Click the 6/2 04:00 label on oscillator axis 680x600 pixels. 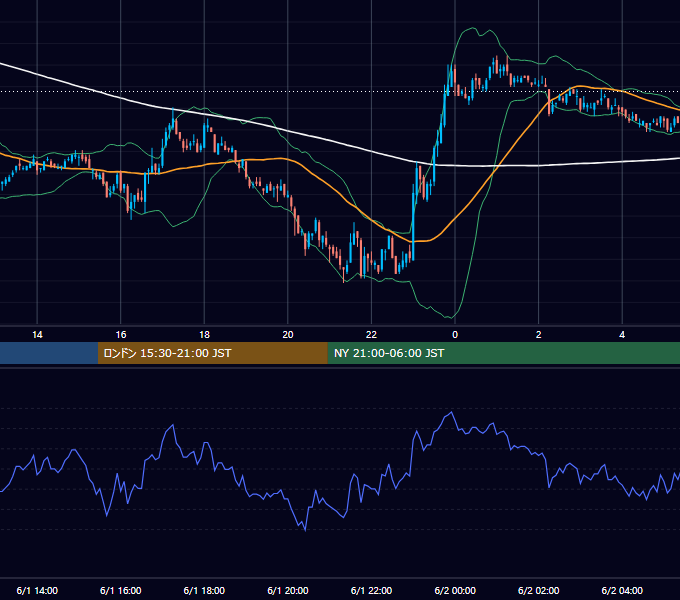point(622,590)
